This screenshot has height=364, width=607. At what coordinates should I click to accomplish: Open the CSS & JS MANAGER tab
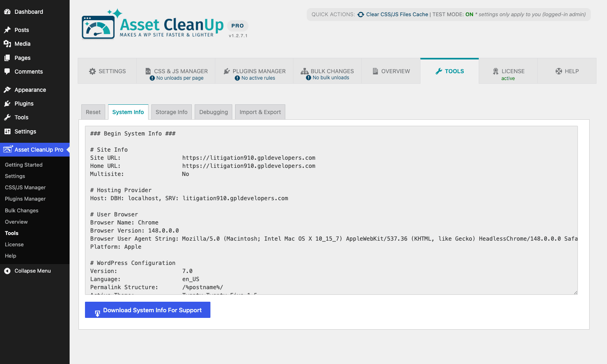[176, 71]
